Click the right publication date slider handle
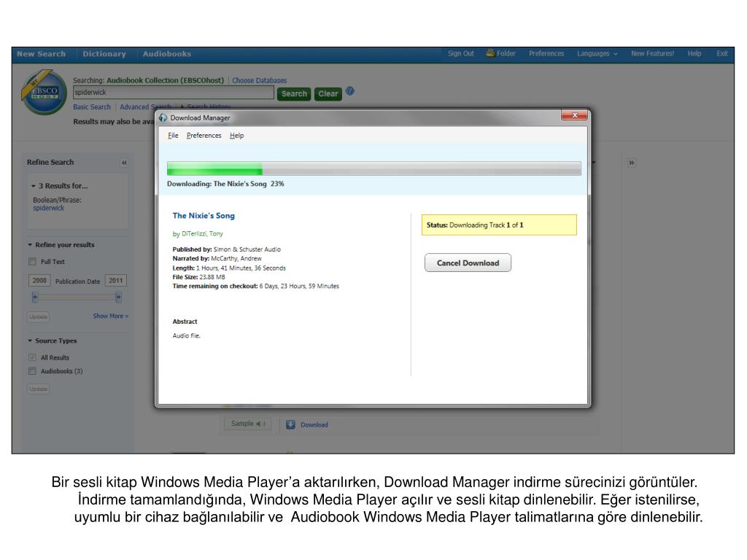This screenshot has height=560, width=747. point(119,297)
